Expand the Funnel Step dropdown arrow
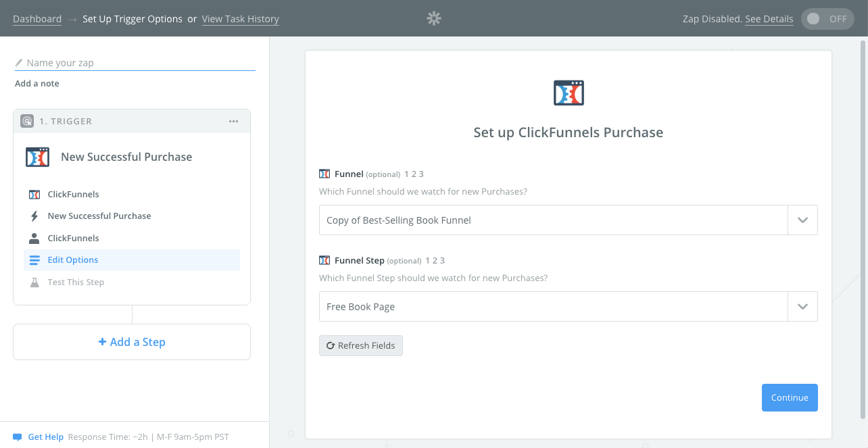The height and width of the screenshot is (448, 868). click(803, 307)
